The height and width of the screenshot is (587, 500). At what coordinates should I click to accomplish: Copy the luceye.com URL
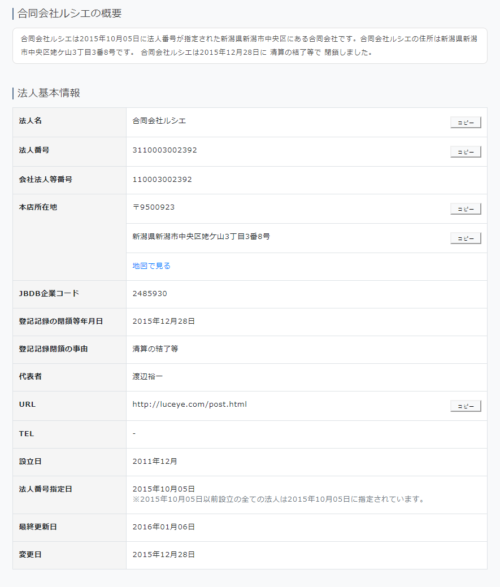466,406
